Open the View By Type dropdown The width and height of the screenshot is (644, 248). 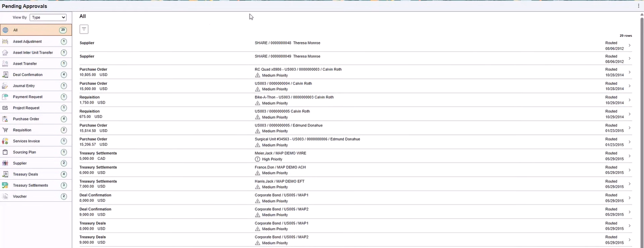point(48,17)
